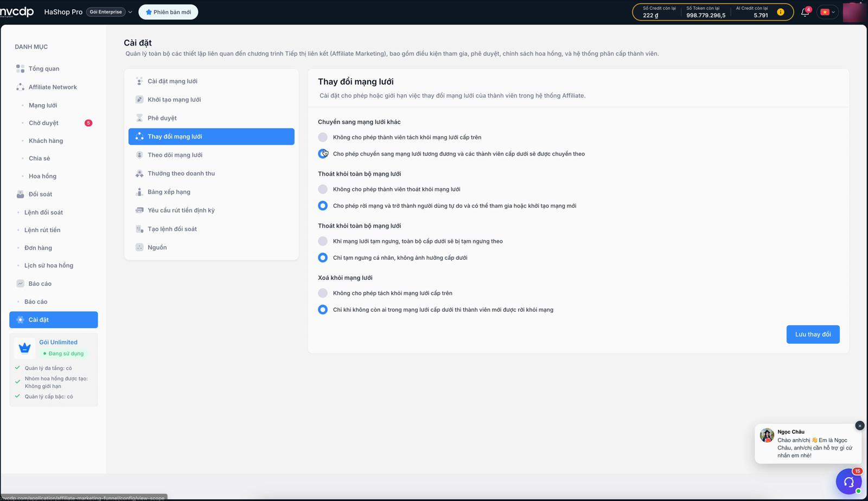Click the user profile avatar
The width and height of the screenshot is (868, 501).
[853, 12]
